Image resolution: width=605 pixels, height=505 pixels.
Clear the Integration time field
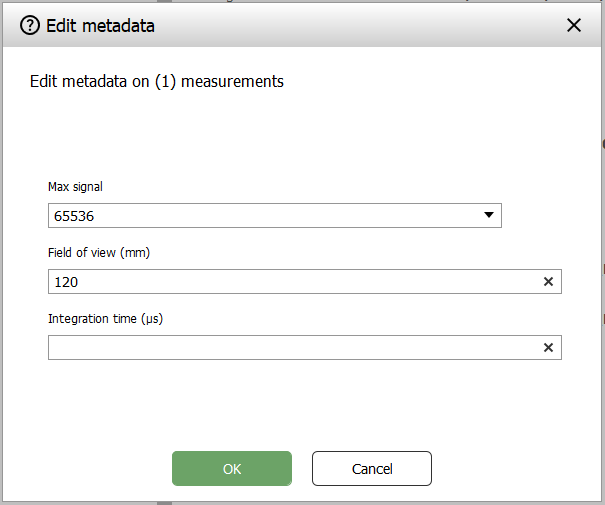click(548, 347)
